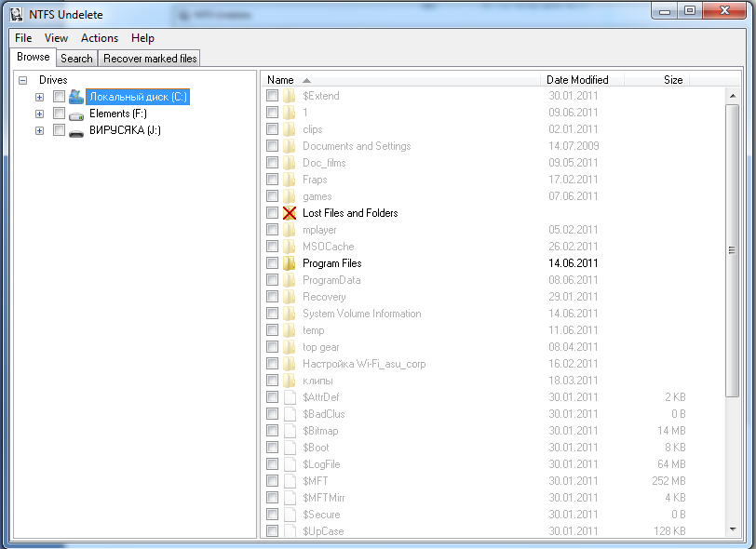Check the box next to Doc_films
The image size is (756, 549).
[273, 163]
